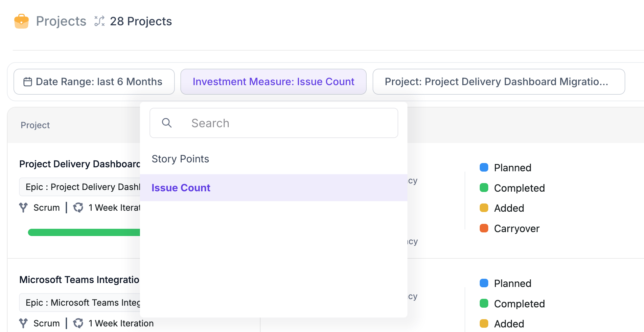Click Scrum label under Project Delivery Dashboard
The height and width of the screenshot is (332, 644).
click(47, 207)
